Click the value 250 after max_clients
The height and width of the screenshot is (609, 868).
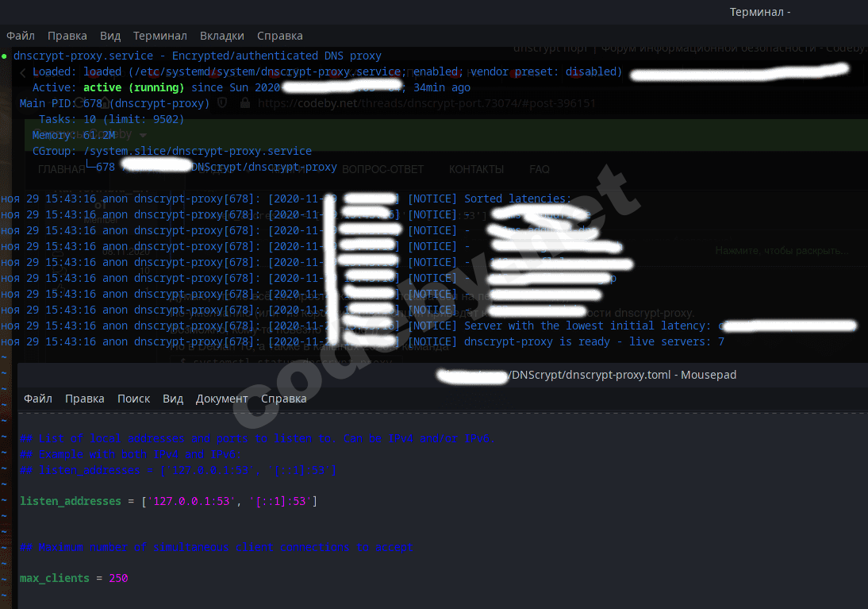tap(118, 579)
